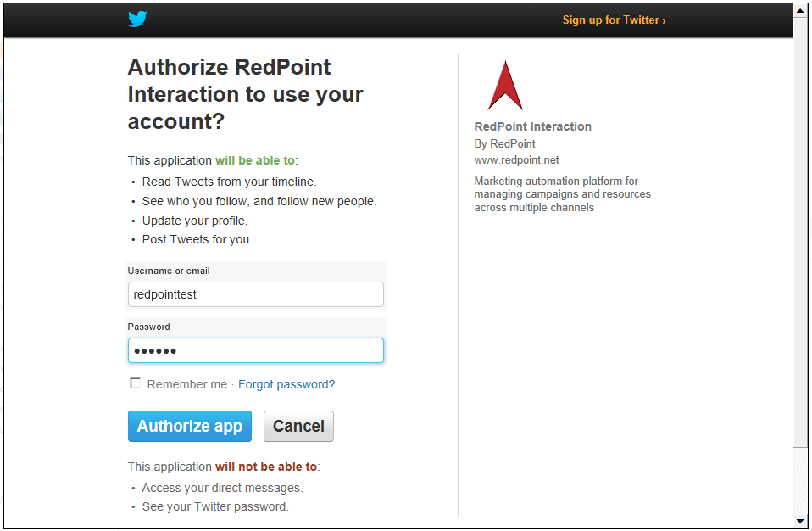The height and width of the screenshot is (531, 812).
Task: Focus the username field containing redpointtest
Action: tap(255, 294)
